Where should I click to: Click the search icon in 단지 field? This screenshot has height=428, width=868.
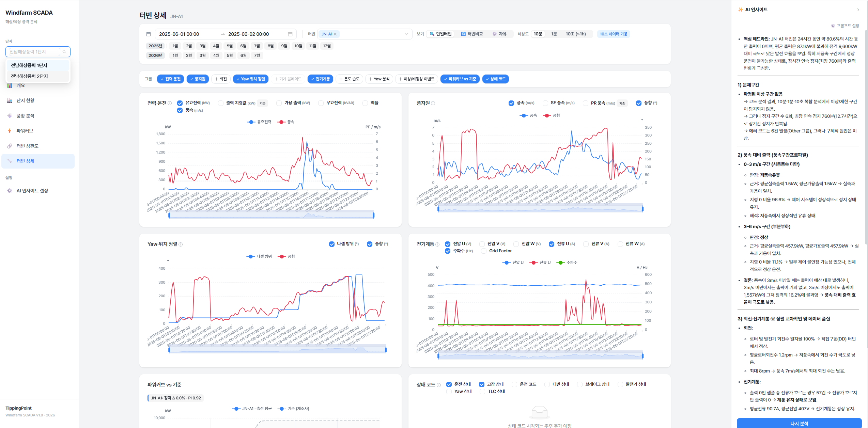(x=64, y=52)
